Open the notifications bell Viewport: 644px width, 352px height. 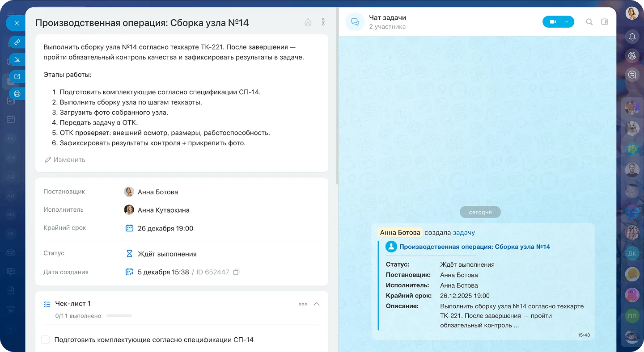coord(632,37)
